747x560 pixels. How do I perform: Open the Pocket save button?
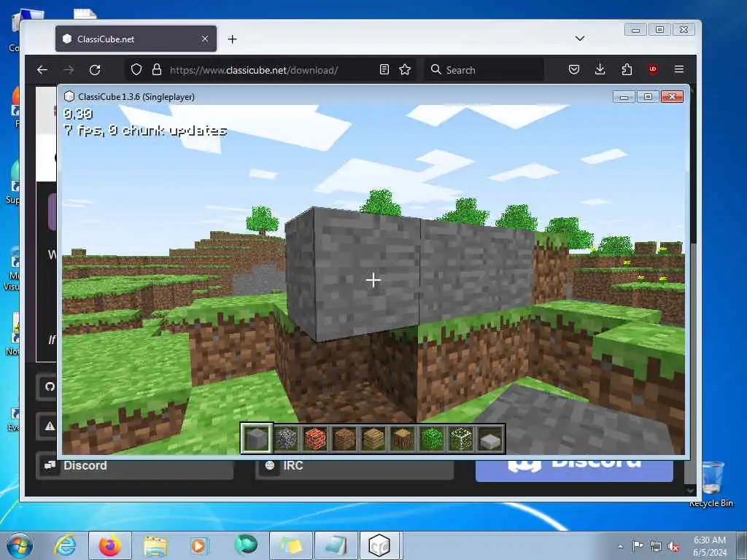[x=574, y=70]
